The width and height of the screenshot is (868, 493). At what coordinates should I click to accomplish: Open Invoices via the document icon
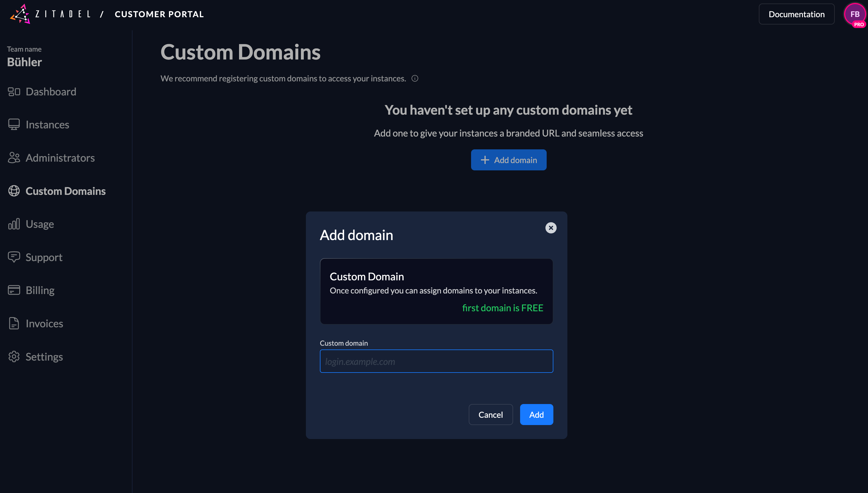point(14,323)
